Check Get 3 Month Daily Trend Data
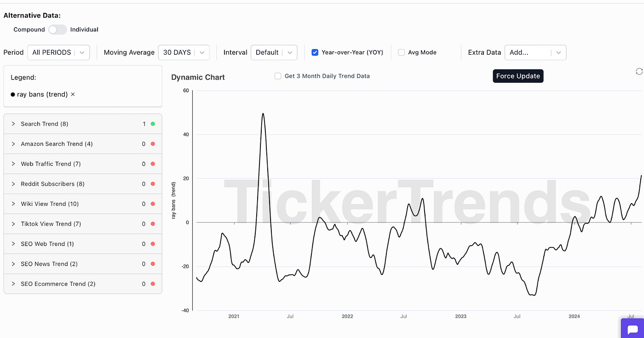The height and width of the screenshot is (338, 644). coord(278,76)
